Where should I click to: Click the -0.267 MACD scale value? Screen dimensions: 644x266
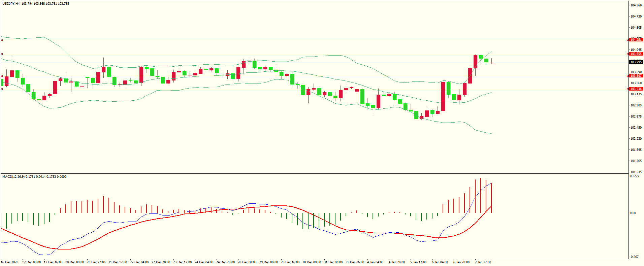[634, 257]
